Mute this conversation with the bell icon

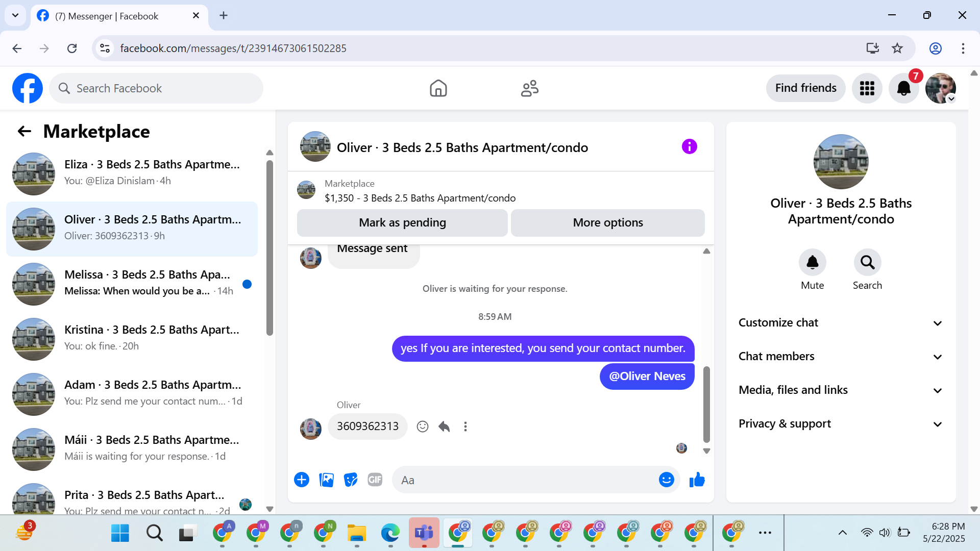812,262
